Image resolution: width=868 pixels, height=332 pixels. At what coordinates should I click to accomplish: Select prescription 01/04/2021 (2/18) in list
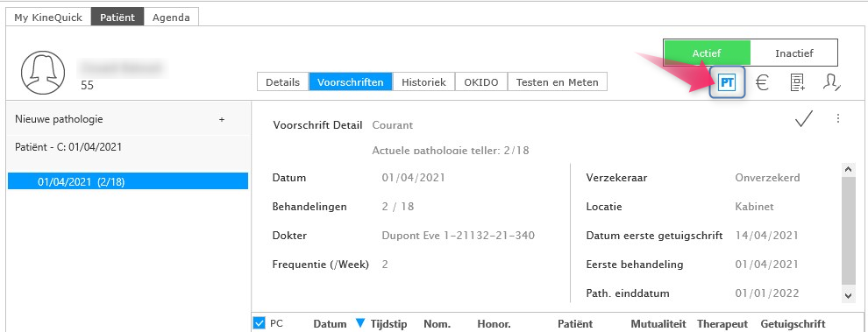(128, 181)
